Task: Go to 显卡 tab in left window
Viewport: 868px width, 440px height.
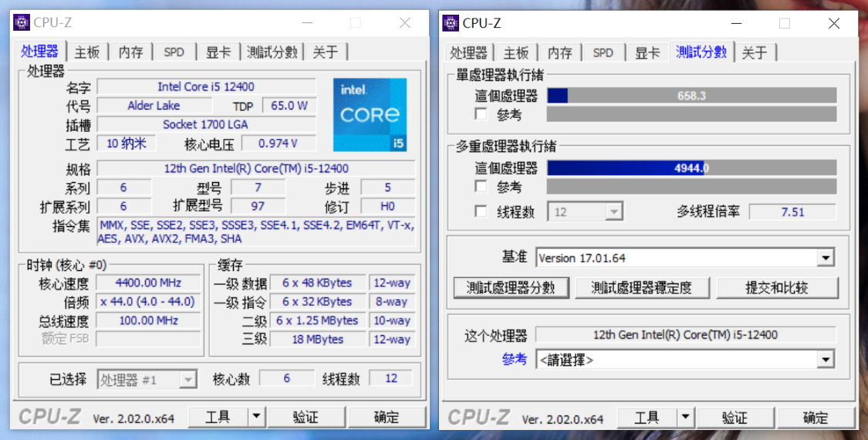Action: [x=218, y=52]
